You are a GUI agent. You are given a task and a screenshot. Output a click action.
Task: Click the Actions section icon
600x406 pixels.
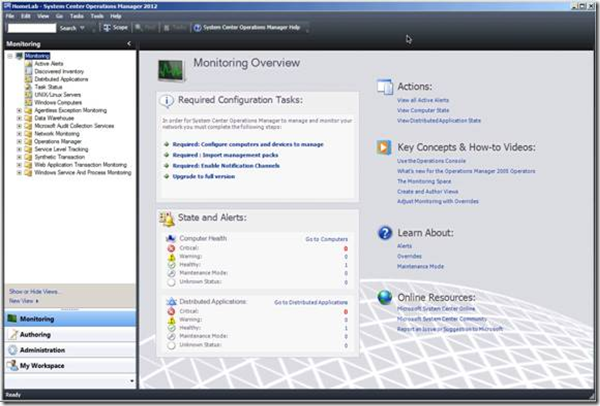pos(385,87)
